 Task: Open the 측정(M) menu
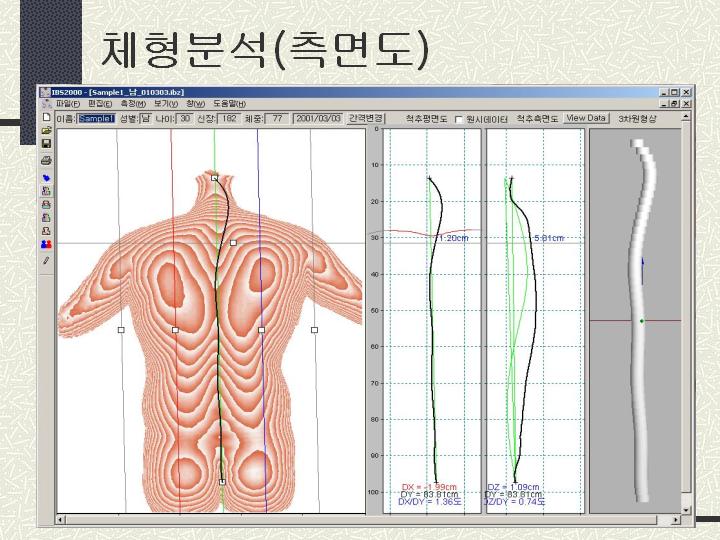click(x=133, y=104)
